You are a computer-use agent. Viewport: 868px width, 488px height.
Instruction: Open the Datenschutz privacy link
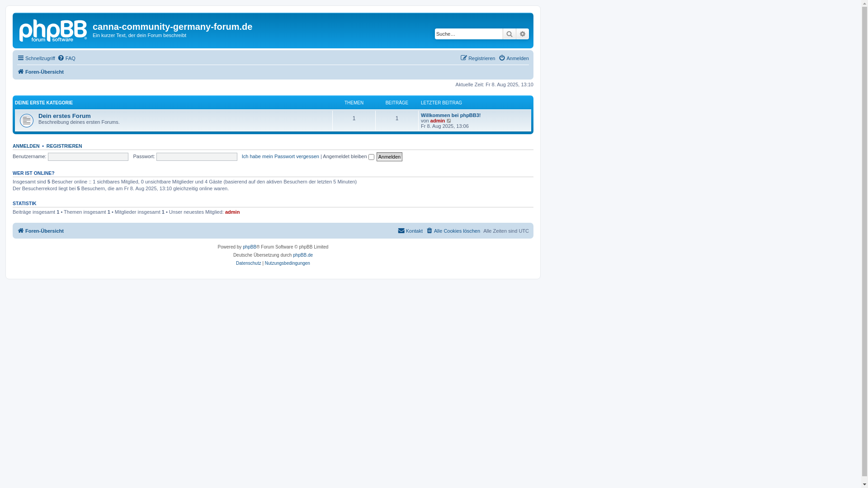point(249,263)
